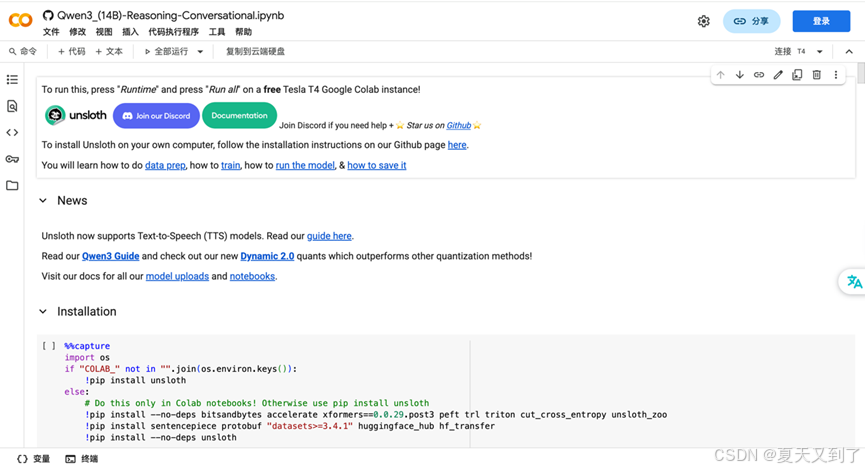Image resolution: width=865 pixels, height=470 pixels.
Task: Follow the how to save it link
Action: pos(377,165)
